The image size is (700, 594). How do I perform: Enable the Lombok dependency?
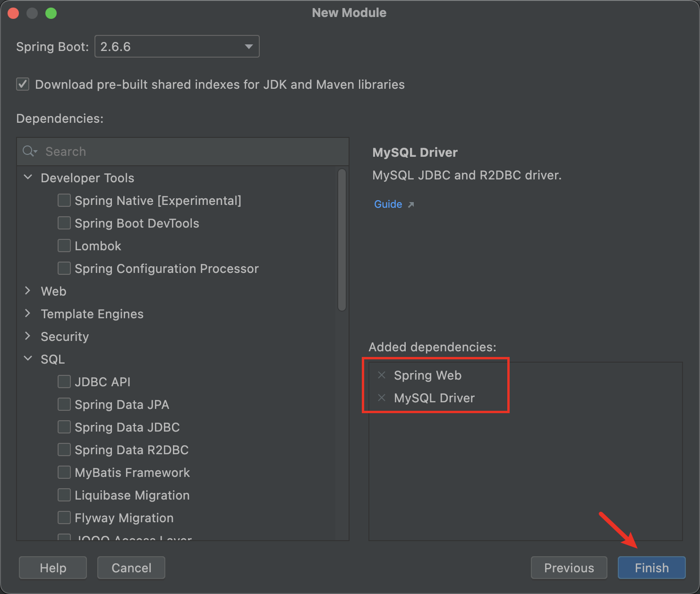pos(64,246)
